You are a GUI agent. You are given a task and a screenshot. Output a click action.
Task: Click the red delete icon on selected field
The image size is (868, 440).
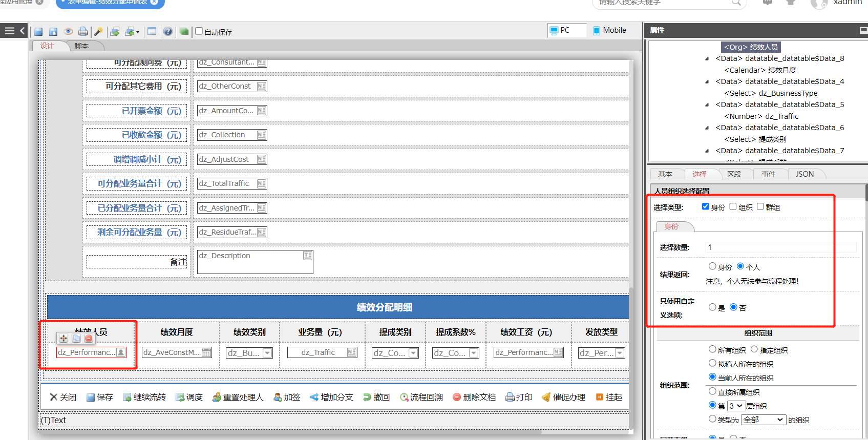pos(89,338)
